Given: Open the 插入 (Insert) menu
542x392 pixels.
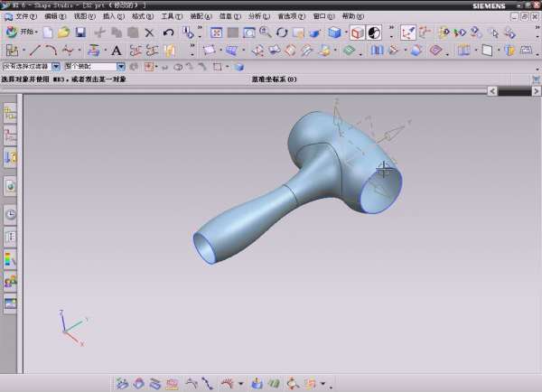Looking at the screenshot, I should (x=114, y=16).
